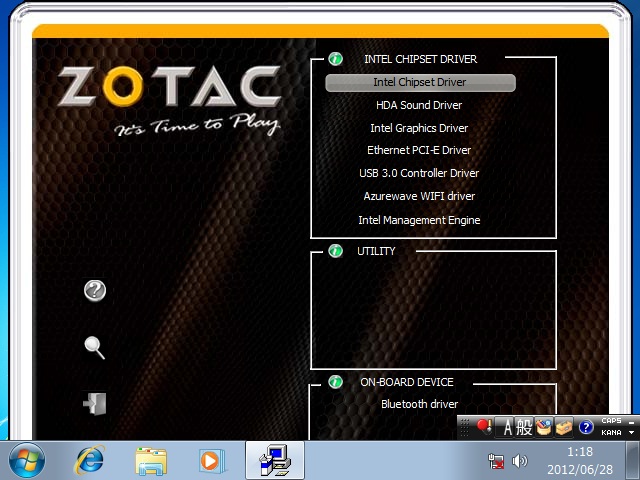Click the UTILITY section heading
The width and height of the screenshot is (640, 480).
point(376,251)
